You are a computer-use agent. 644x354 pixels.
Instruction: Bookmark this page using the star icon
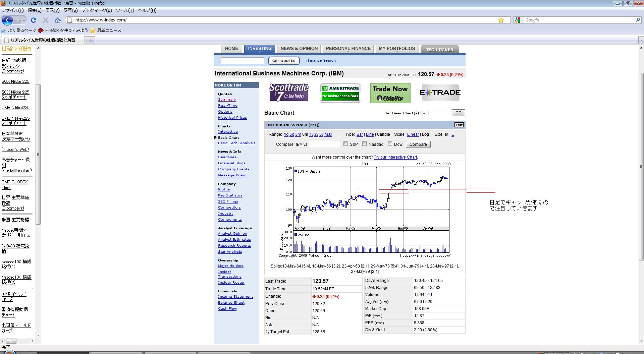point(501,20)
